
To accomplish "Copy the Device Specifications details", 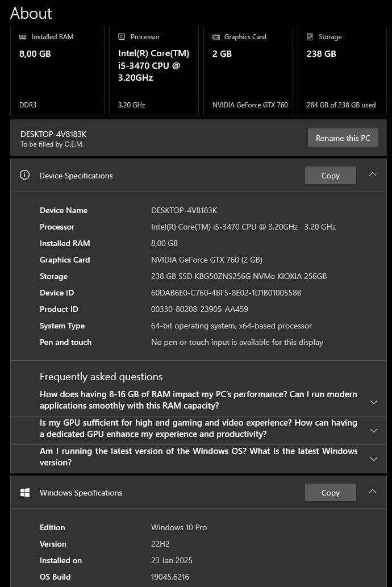I will [330, 175].
